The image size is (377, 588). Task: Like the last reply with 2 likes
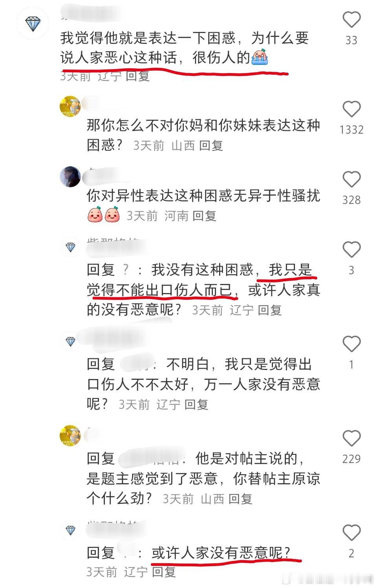click(x=351, y=533)
